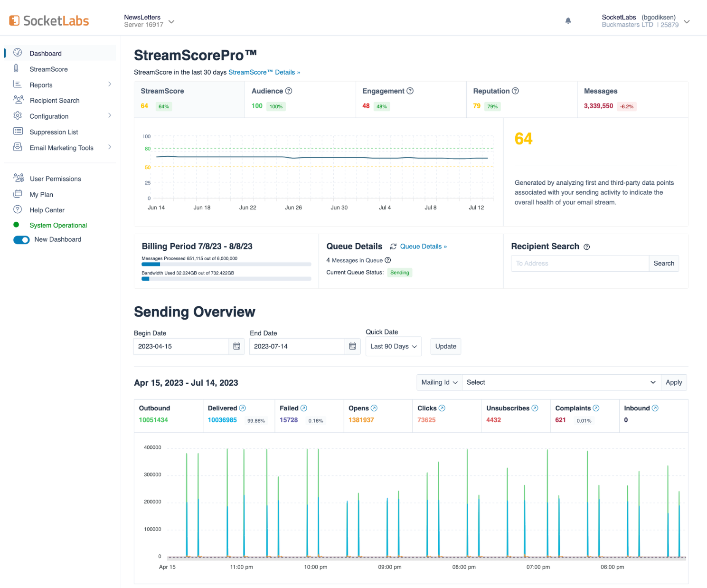Open the Select mailing dropdown
This screenshot has height=588, width=707.
pos(561,382)
